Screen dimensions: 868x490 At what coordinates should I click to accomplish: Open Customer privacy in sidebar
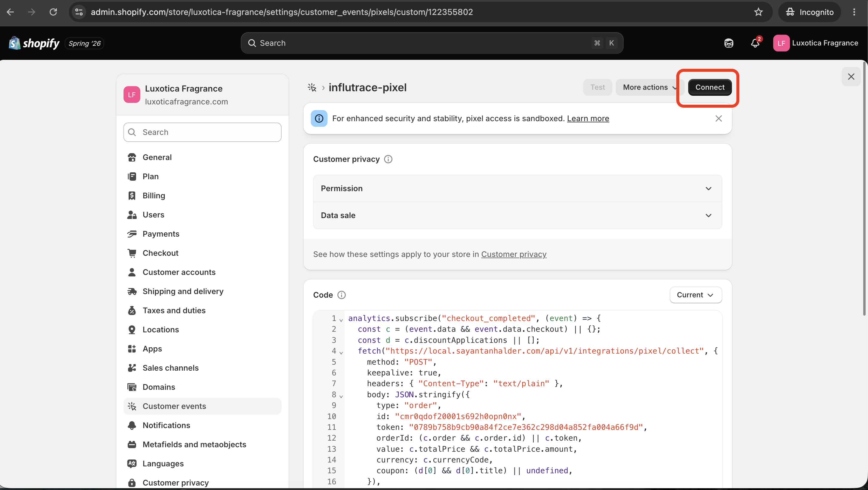[x=202, y=483]
